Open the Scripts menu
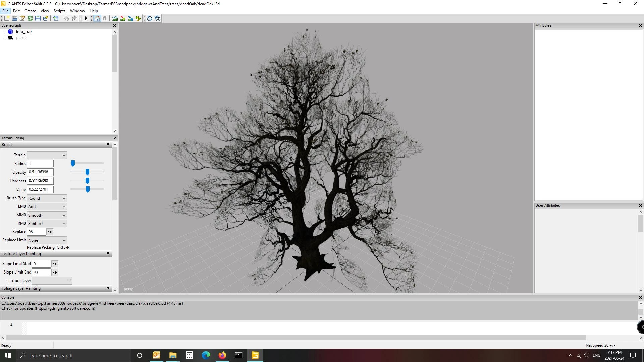 pyautogui.click(x=59, y=11)
